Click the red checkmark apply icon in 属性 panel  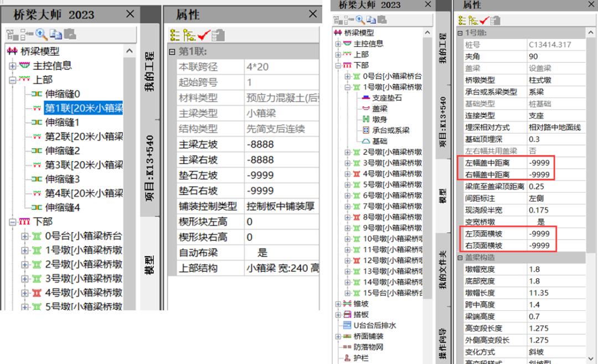coord(202,34)
